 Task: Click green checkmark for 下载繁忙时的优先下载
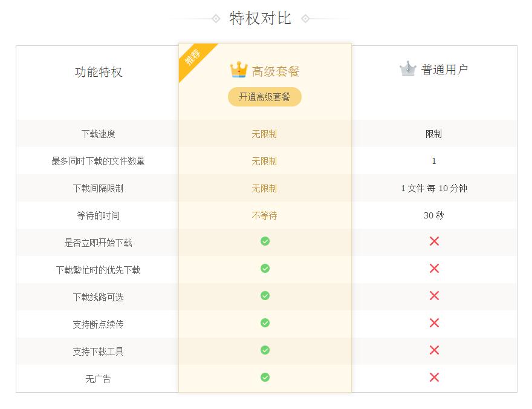(265, 269)
